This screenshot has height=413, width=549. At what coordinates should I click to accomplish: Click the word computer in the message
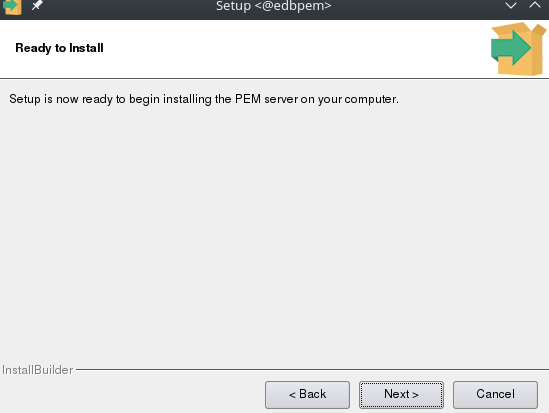click(x=371, y=99)
